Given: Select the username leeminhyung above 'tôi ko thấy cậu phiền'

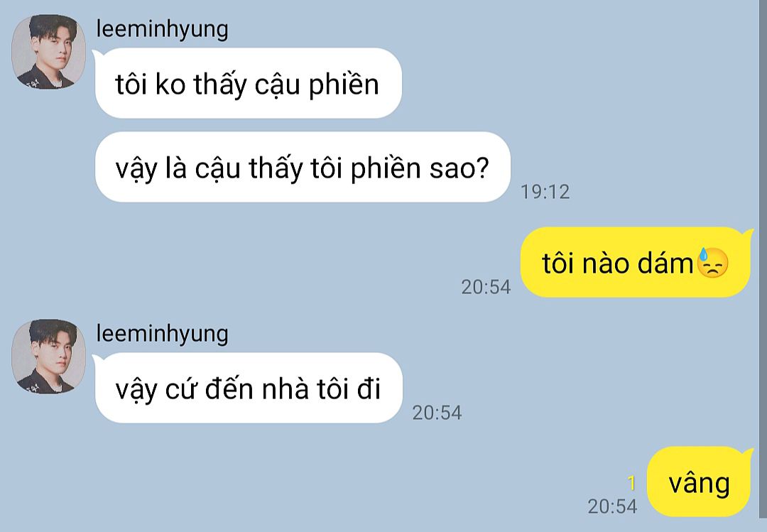Looking at the screenshot, I should [x=162, y=29].
